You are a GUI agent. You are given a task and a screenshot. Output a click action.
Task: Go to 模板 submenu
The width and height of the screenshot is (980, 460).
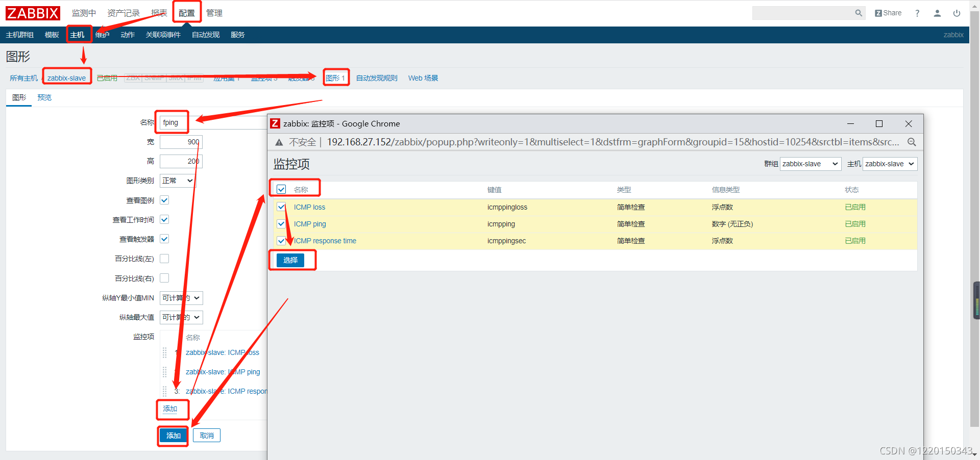coord(52,35)
